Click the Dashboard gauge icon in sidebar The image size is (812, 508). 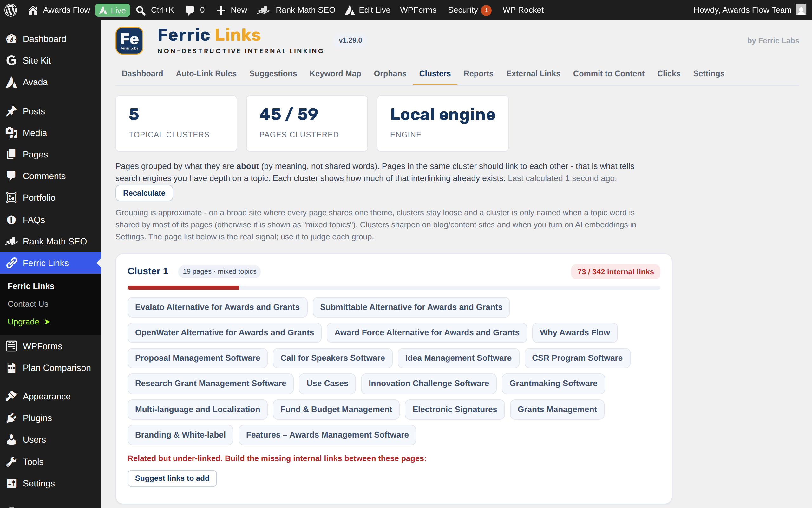coord(11,39)
